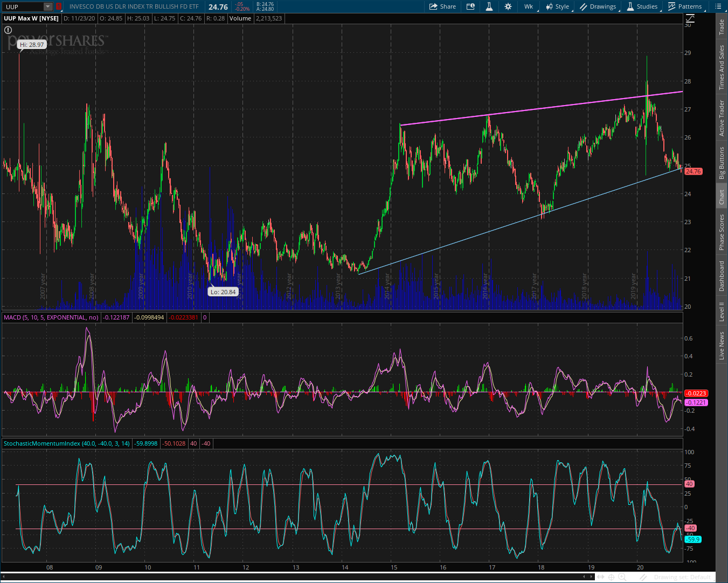Screen dimensions: 728x583
Task: Open the Live News sidebar tab
Action: [722, 345]
